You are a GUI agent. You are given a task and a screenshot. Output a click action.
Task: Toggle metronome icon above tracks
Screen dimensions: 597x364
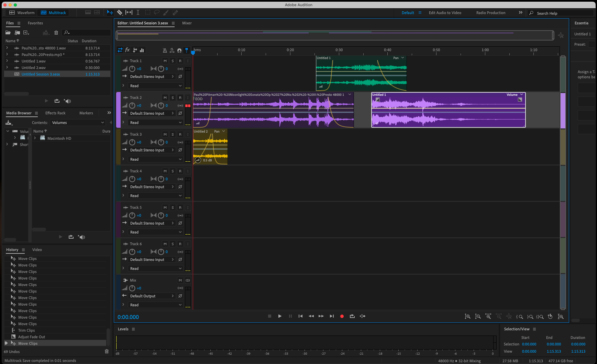(165, 50)
